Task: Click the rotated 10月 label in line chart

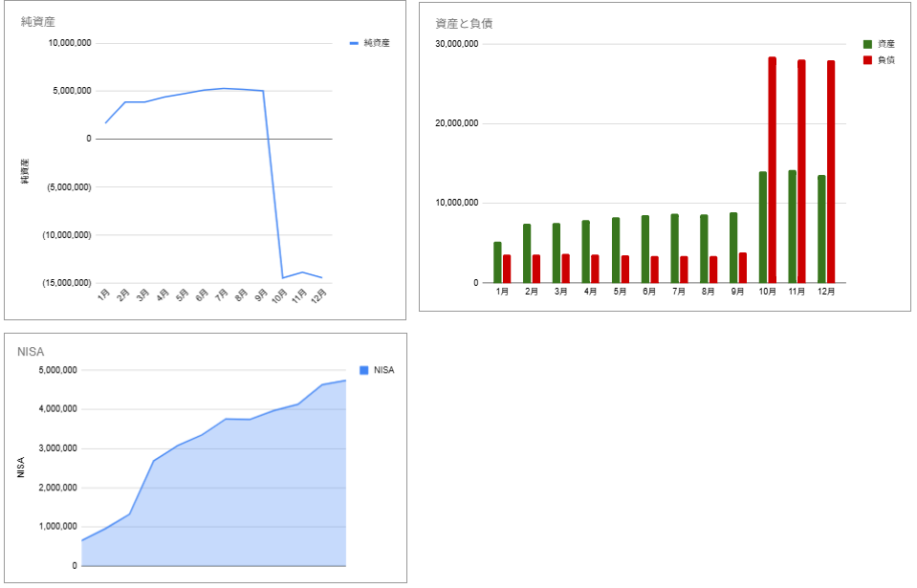Action: (279, 295)
